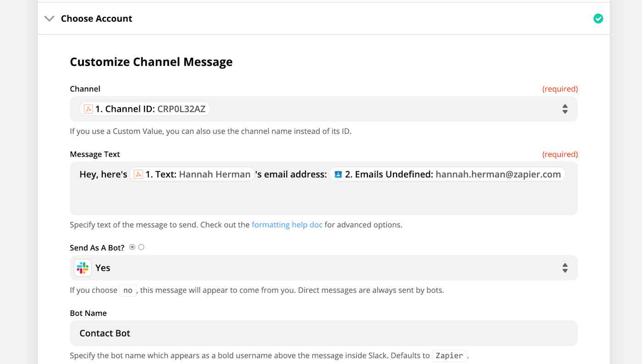
Task: Click inside the Message Text field
Action: point(324,188)
